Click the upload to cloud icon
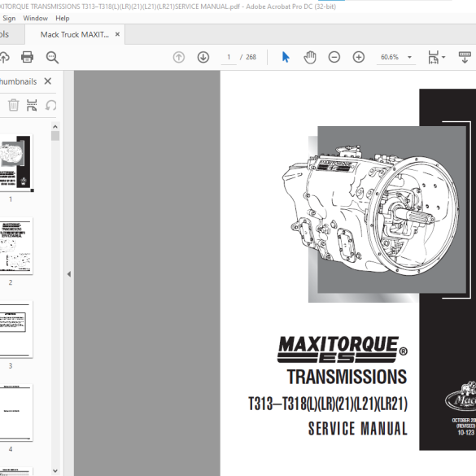 (4, 57)
